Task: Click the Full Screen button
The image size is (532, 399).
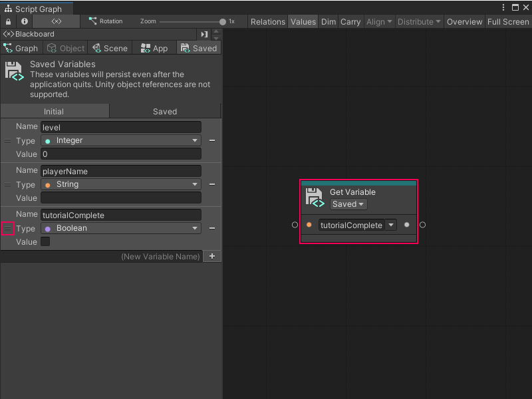Action: pyautogui.click(x=507, y=21)
